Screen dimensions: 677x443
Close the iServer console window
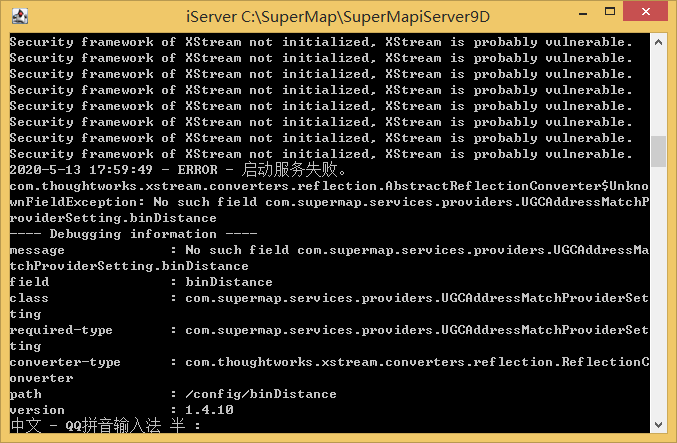tap(645, 11)
